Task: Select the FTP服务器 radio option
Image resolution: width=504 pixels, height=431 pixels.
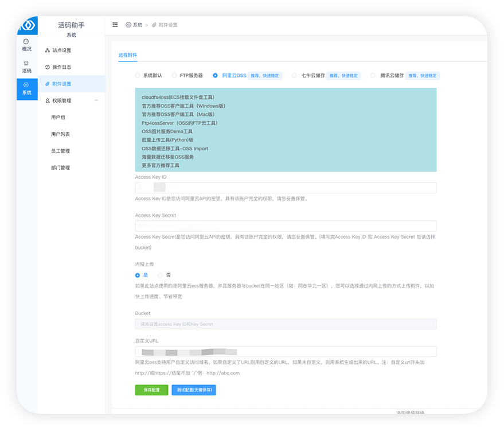Action: 174,76
